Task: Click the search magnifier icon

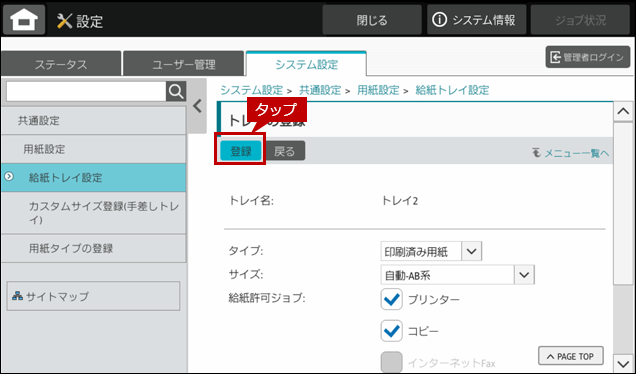Action: tap(176, 92)
